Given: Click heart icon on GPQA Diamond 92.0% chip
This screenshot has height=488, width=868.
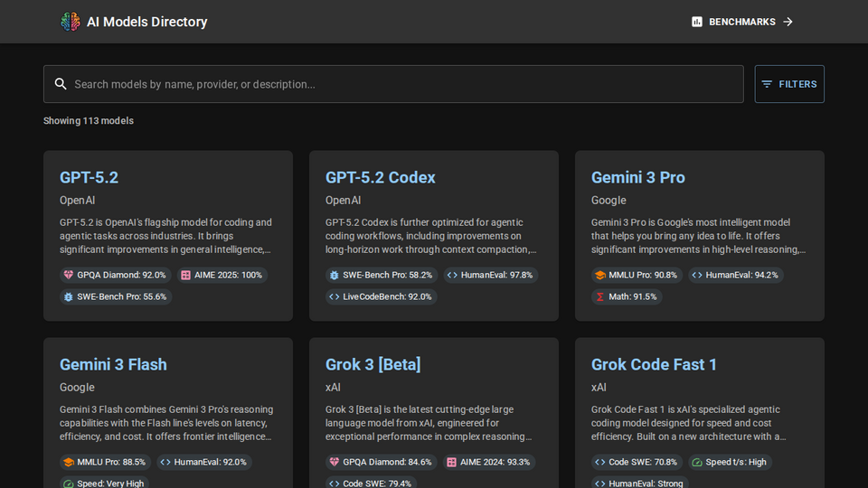Looking at the screenshot, I should click(69, 275).
